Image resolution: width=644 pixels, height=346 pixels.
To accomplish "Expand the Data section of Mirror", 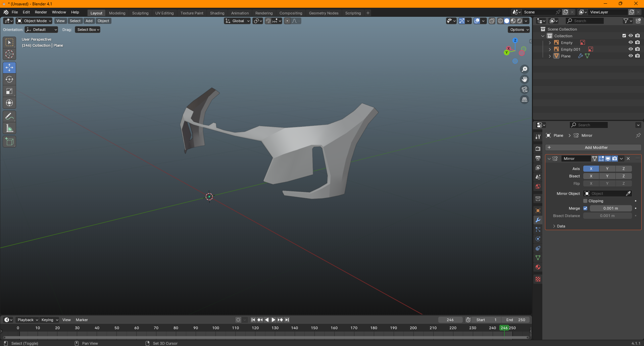I will pos(554,226).
